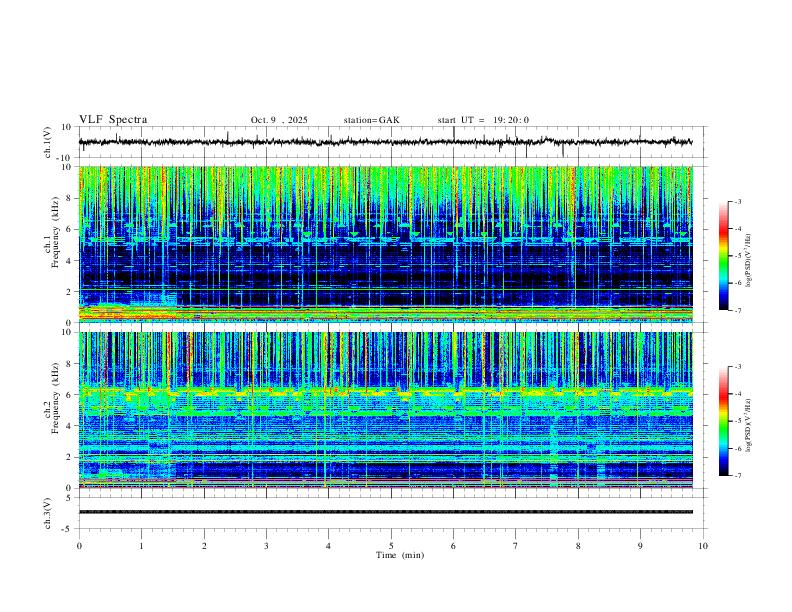
Task: Click the "-5" tick on ch.1 colorbar
Action: point(737,256)
